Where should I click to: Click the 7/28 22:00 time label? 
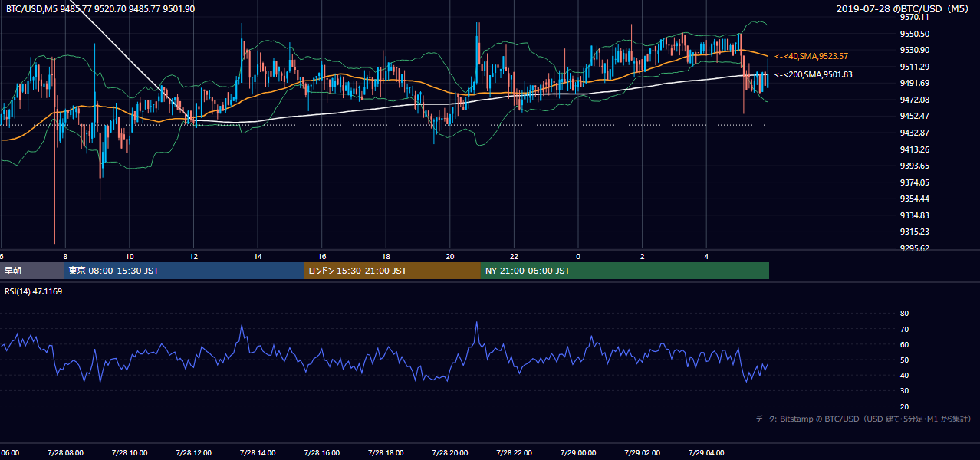click(x=514, y=453)
